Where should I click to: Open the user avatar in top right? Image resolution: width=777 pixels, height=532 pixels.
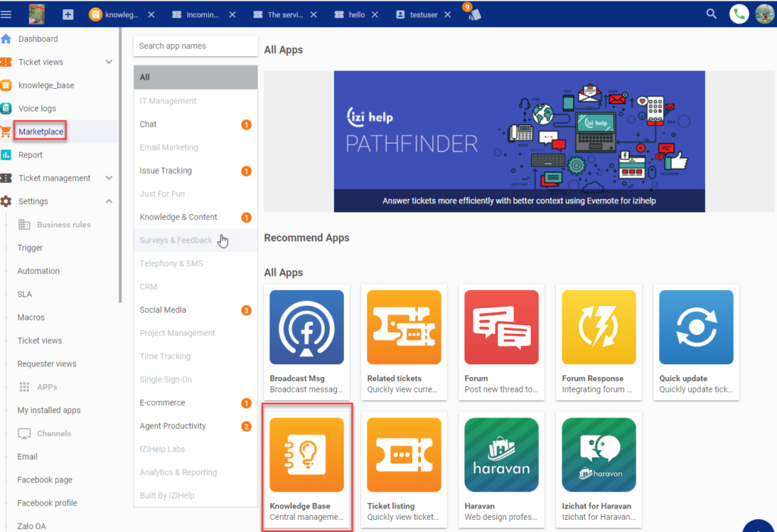click(765, 14)
